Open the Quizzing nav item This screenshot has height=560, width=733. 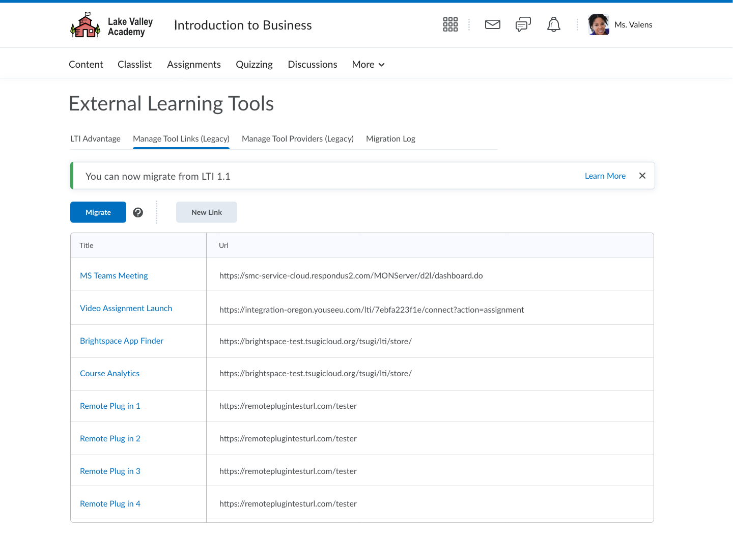[x=254, y=64]
